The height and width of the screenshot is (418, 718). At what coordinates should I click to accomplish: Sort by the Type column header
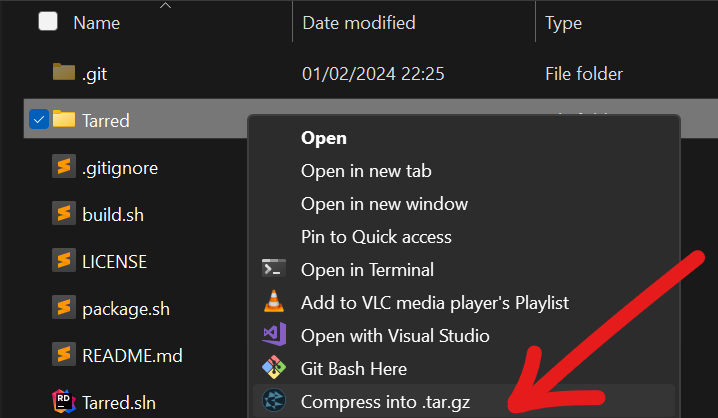[563, 22]
